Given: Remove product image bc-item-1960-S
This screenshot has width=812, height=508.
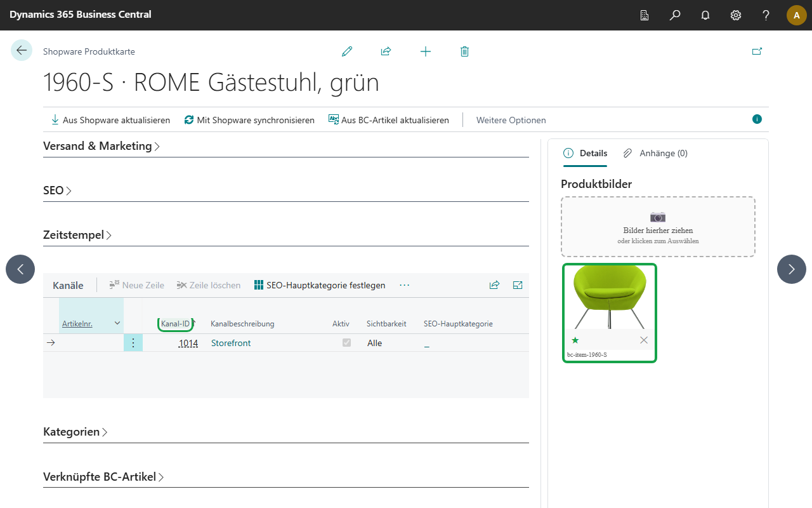Looking at the screenshot, I should tap(644, 340).
